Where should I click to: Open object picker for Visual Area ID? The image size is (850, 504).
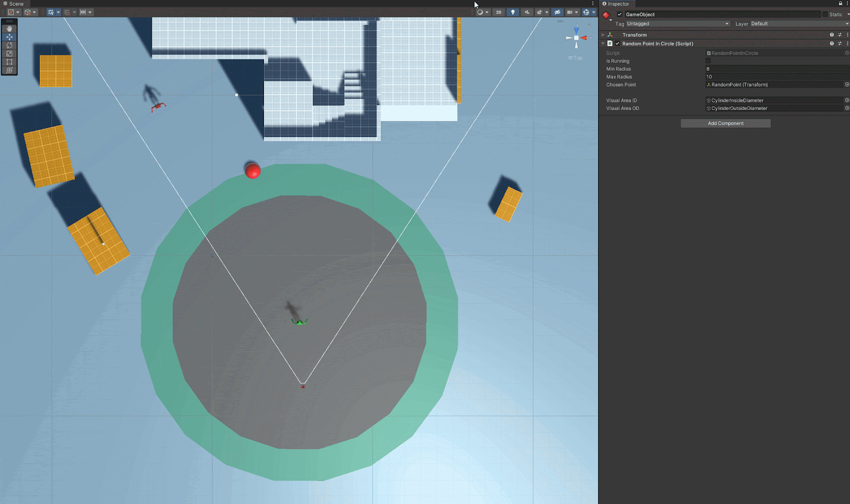(847, 100)
